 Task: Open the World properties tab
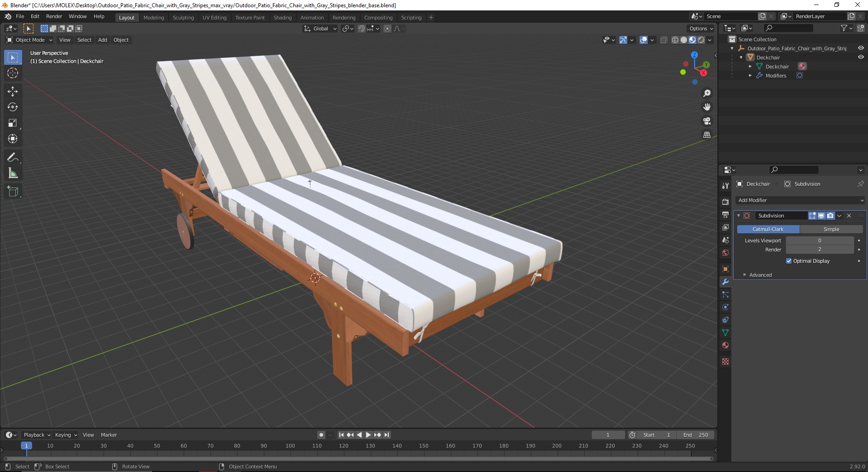click(x=725, y=253)
